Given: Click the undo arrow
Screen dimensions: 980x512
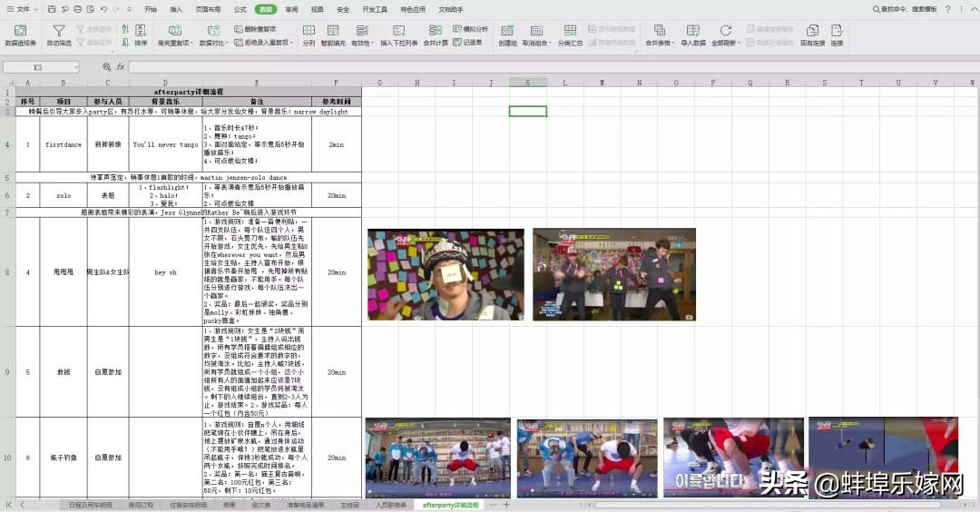Looking at the screenshot, I should click(103, 9).
